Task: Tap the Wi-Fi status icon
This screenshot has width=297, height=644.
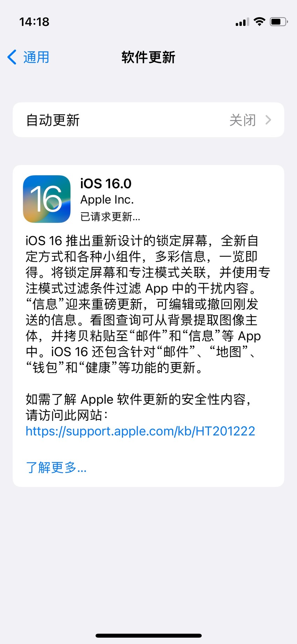Action: coord(259,22)
